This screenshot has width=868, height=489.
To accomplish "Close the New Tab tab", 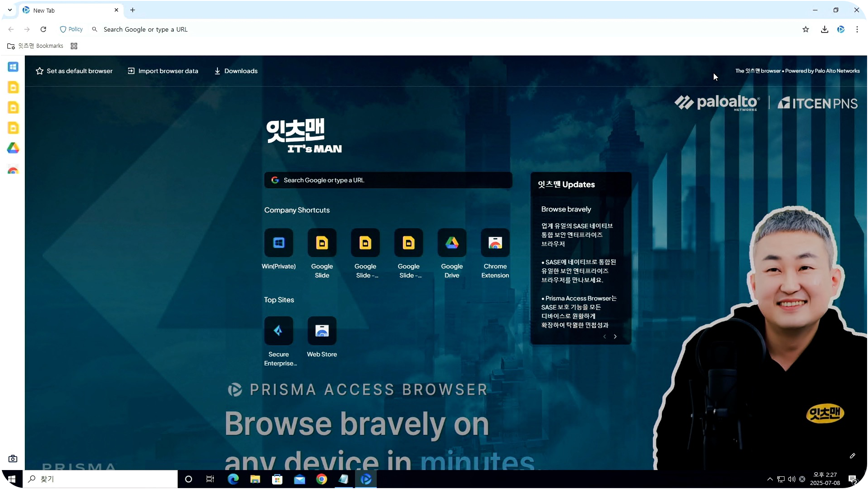I will [x=116, y=10].
